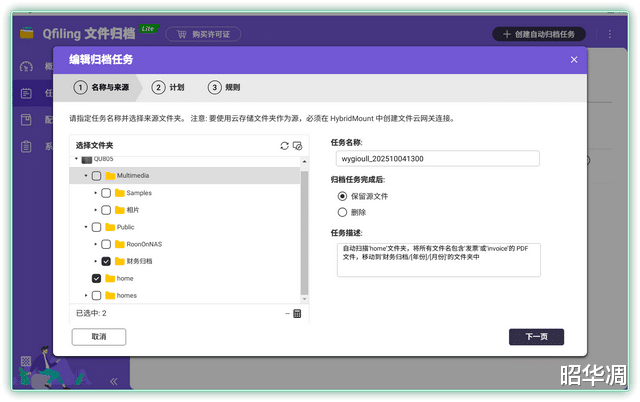Click the 选择文件夹 panel heading
This screenshot has width=640, height=402.
coord(94,145)
